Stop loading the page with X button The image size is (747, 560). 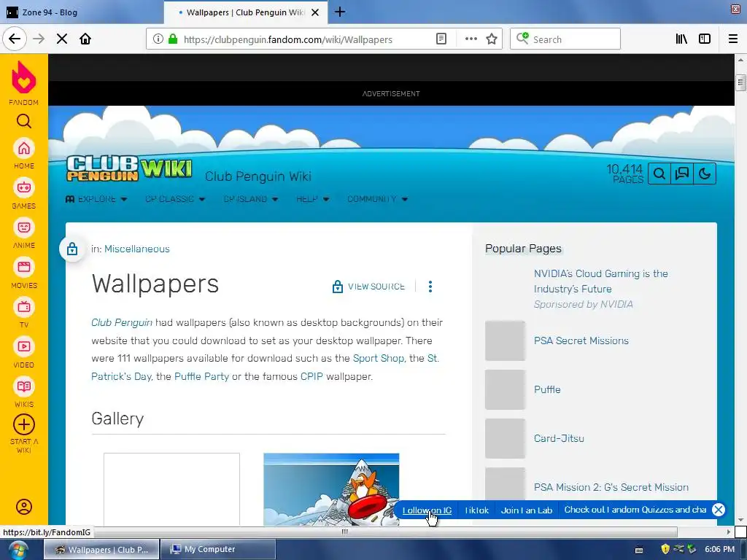pos(62,39)
